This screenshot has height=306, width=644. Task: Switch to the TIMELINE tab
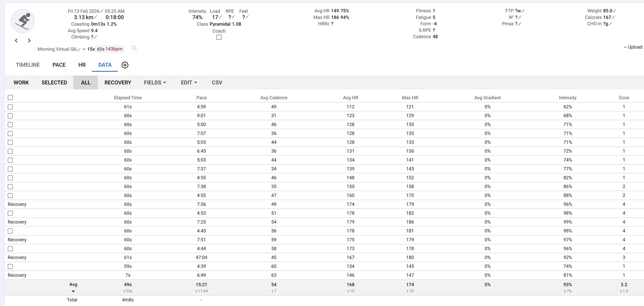(x=28, y=65)
